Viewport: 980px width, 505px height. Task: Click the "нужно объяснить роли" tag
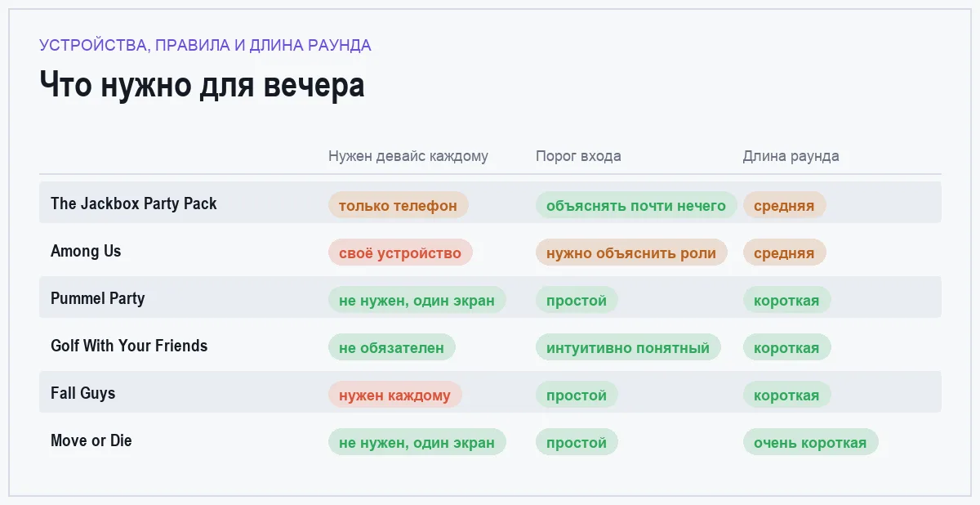pos(631,252)
